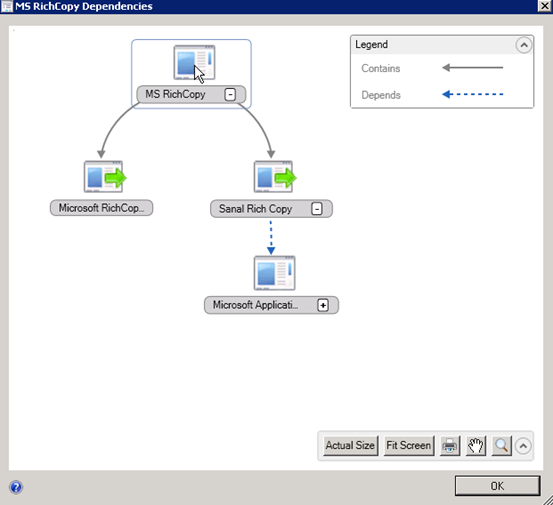The width and height of the screenshot is (553, 505).
Task: Select the Microsoft RichCop... node label
Action: [x=102, y=208]
